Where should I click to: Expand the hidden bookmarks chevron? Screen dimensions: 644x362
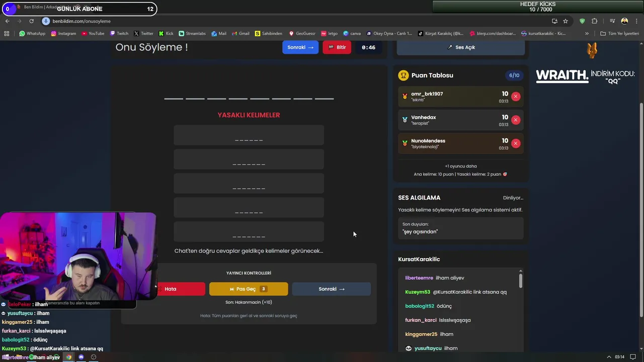pos(587,34)
